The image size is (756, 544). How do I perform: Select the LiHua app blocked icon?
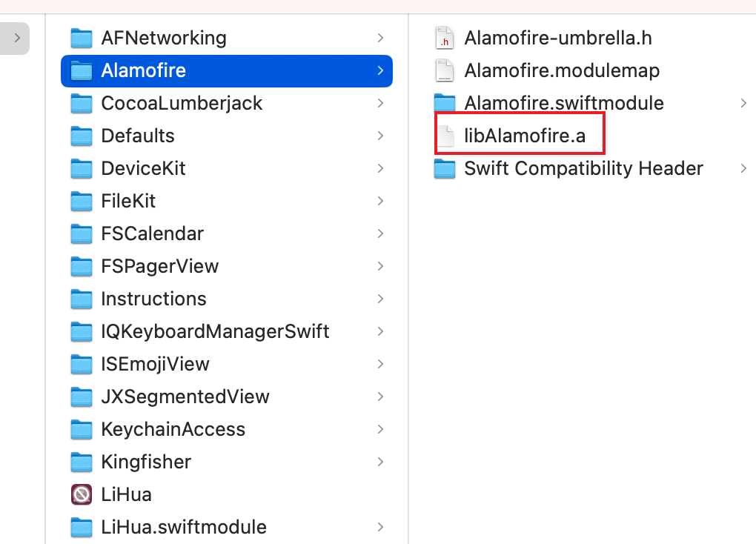click(81, 494)
